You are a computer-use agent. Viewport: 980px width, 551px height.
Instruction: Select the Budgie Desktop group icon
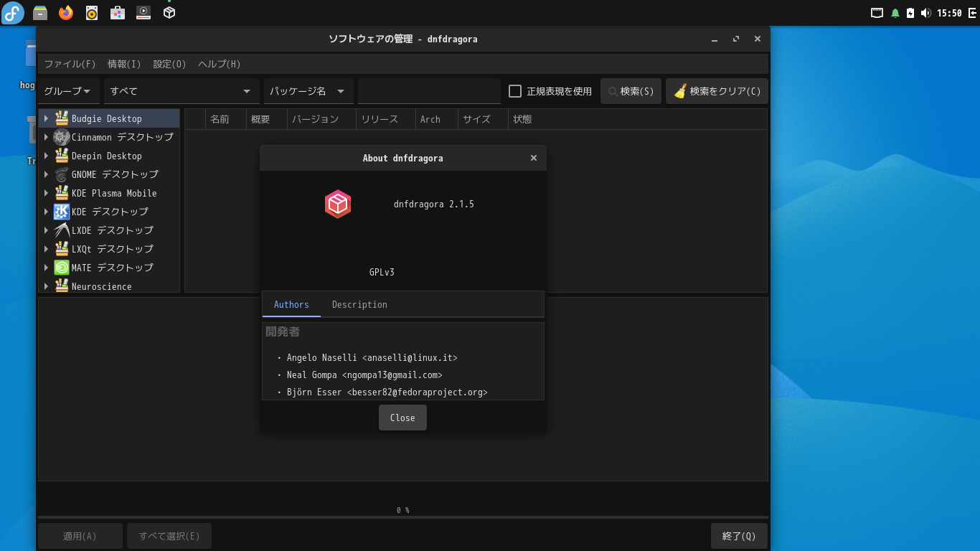(x=62, y=118)
